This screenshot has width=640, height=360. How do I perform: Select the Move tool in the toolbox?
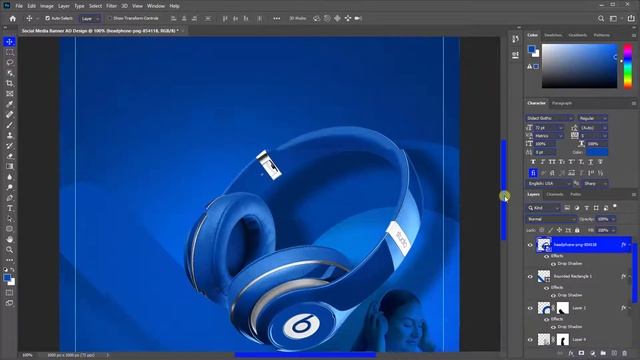pyautogui.click(x=9, y=42)
